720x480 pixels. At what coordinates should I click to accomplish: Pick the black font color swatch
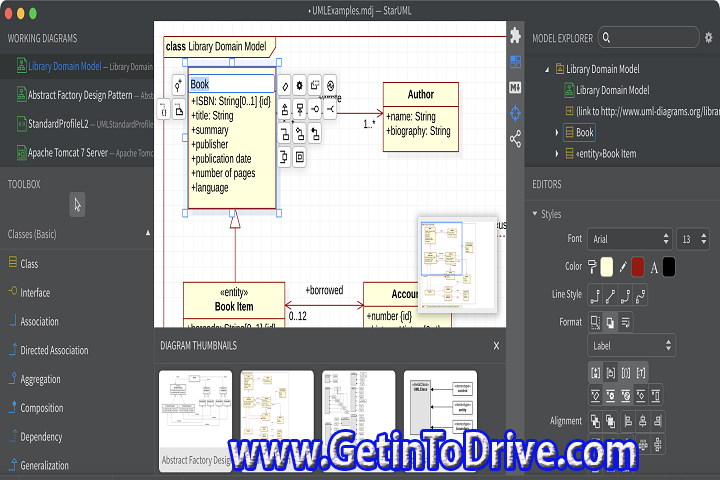(669, 267)
